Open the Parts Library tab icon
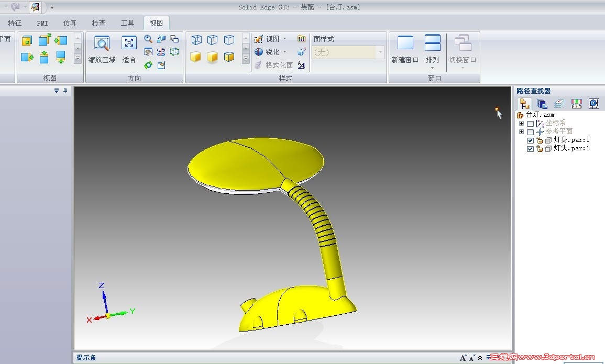Screen dimensions: 605x364 [x=542, y=104]
